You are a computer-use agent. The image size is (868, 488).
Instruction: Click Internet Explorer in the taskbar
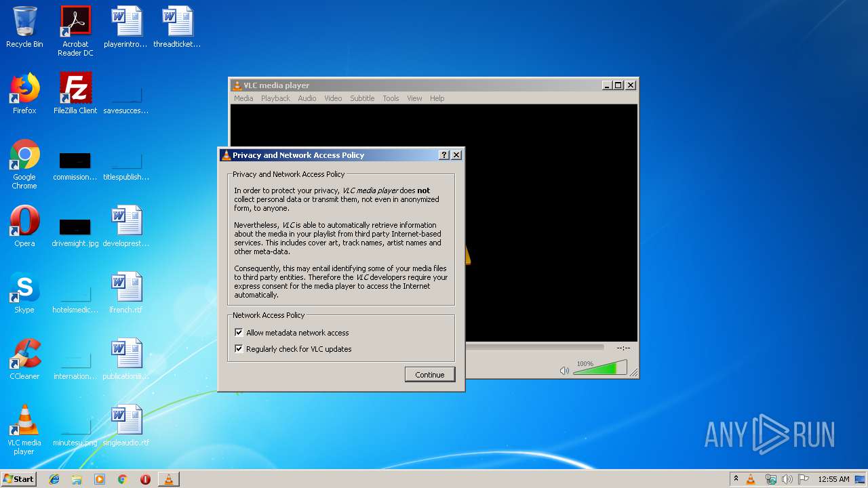pyautogui.click(x=54, y=479)
